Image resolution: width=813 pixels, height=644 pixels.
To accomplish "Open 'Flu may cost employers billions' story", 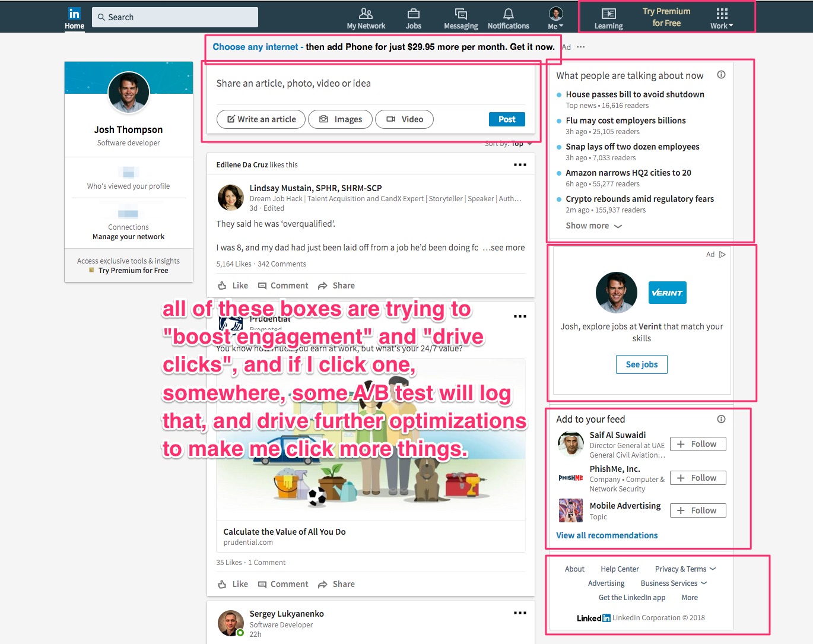I will tap(625, 120).
